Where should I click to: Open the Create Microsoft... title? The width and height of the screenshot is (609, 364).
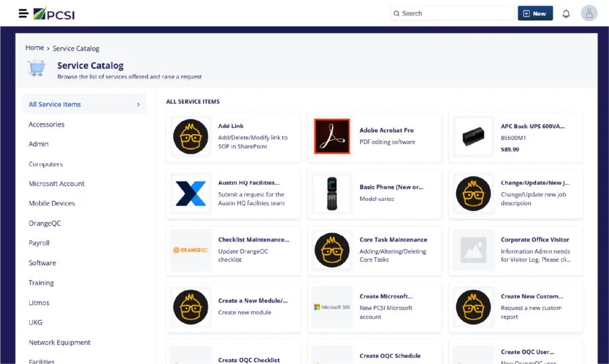coord(386,296)
